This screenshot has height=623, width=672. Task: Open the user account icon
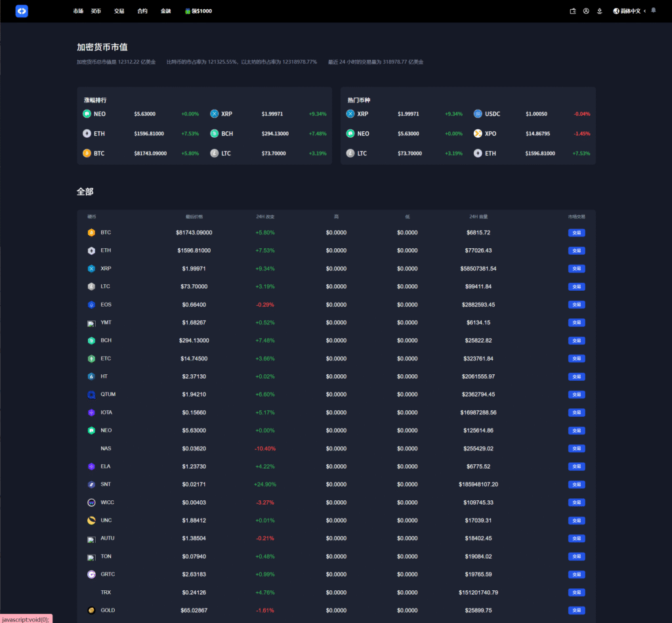pyautogui.click(x=586, y=11)
